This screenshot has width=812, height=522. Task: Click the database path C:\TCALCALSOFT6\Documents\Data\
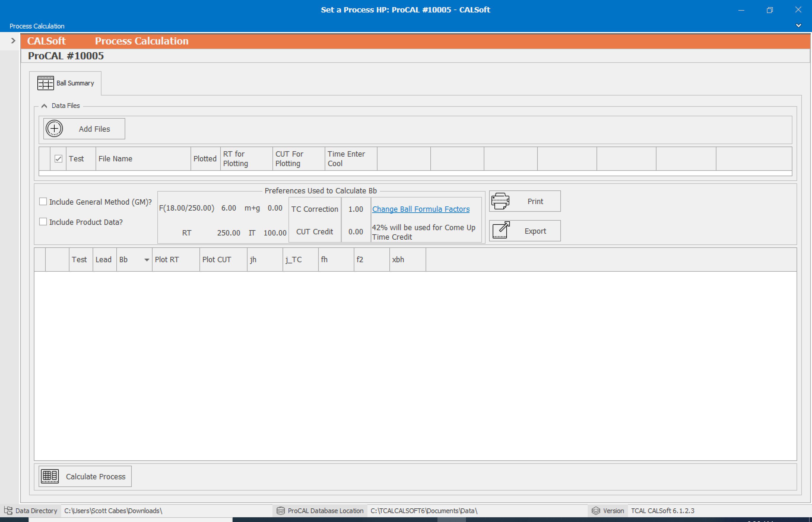point(424,511)
